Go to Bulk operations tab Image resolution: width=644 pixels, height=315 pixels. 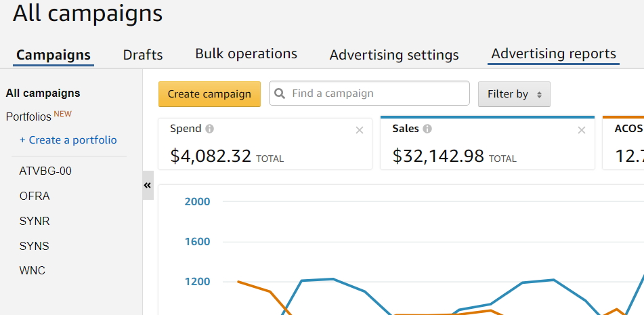tap(246, 54)
